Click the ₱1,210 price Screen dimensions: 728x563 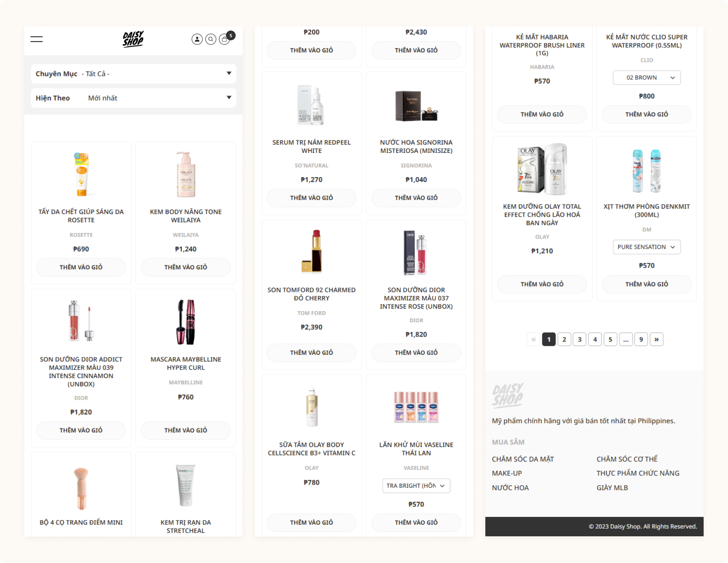[542, 251]
